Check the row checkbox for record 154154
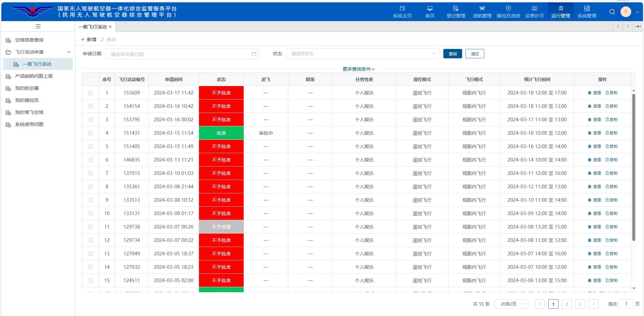This screenshot has width=644, height=316. pyautogui.click(x=91, y=106)
